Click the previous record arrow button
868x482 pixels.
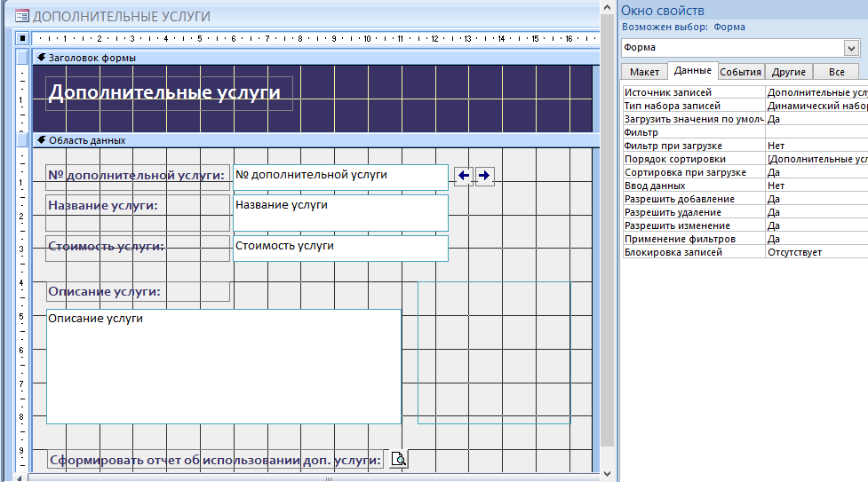(x=463, y=176)
